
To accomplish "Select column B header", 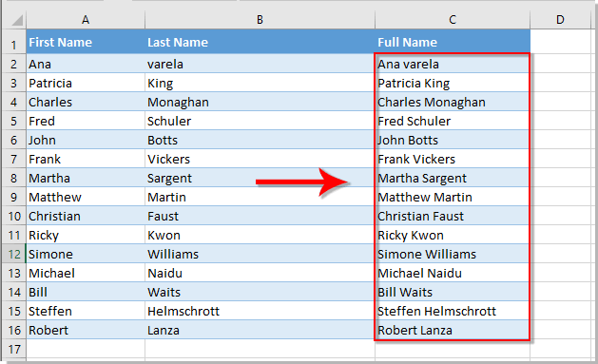I will point(260,19).
